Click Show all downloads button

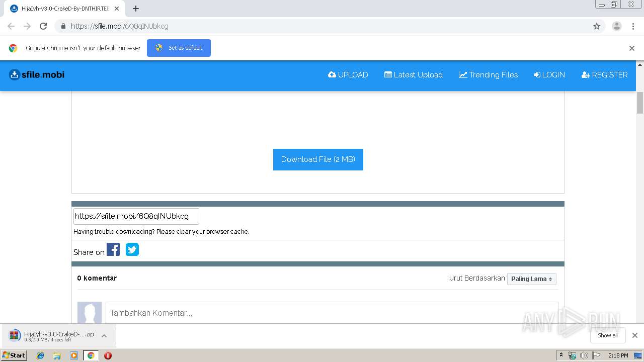point(608,335)
